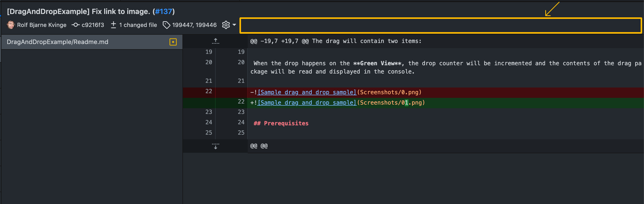The image size is (644, 204).
Task: Click new line number 22 in gutter
Action: (241, 101)
